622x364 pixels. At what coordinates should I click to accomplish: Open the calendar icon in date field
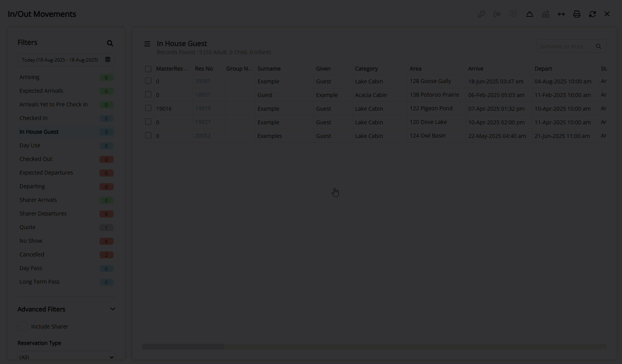pos(108,60)
